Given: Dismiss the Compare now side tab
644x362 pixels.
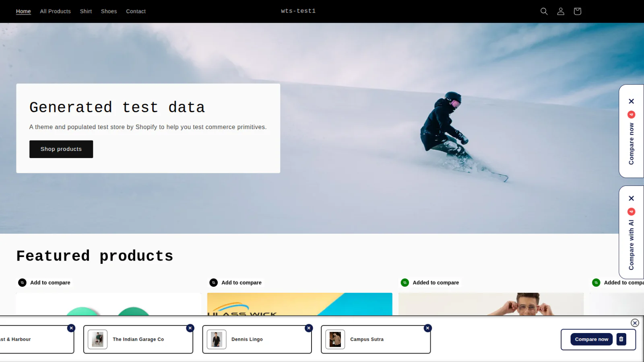Looking at the screenshot, I should coord(632,101).
